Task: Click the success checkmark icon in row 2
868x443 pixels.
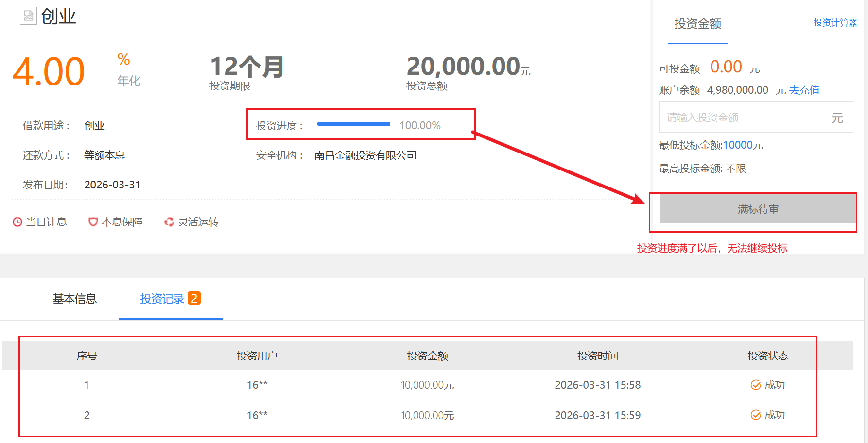Action: point(756,415)
